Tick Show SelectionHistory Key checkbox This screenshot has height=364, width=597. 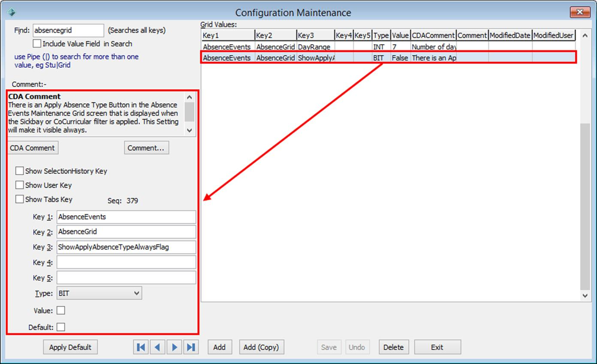(x=19, y=171)
